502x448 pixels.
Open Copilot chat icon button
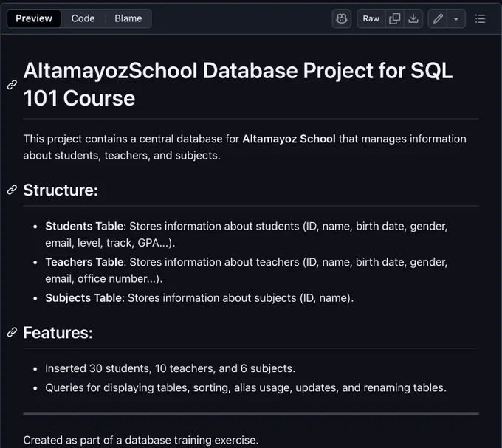click(x=342, y=18)
